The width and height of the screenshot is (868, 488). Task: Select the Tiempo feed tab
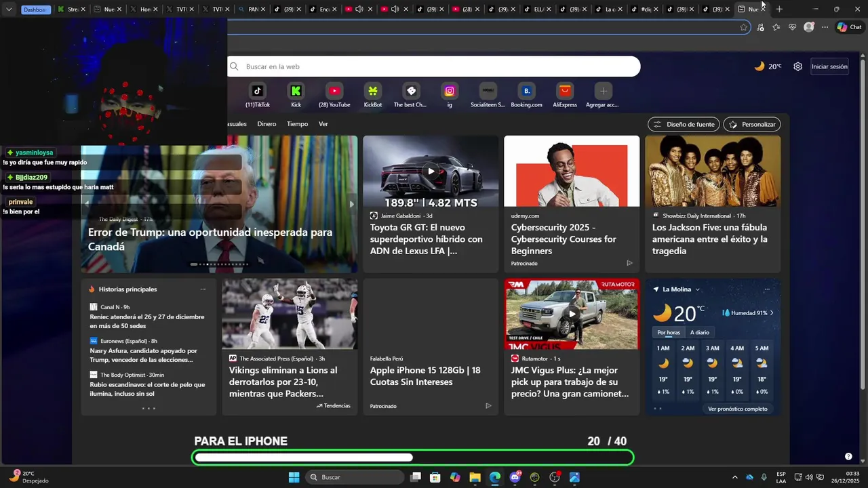297,124
